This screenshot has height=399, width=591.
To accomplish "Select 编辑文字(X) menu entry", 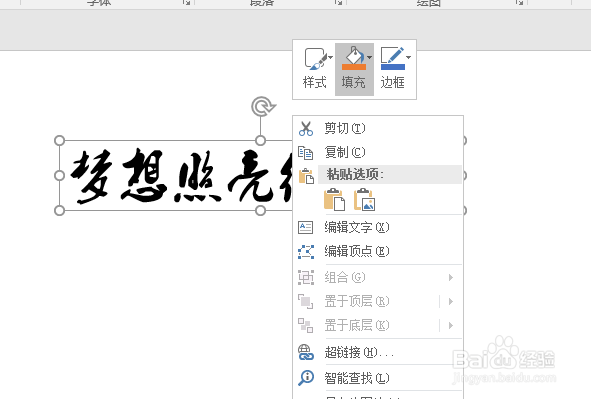I will pos(378,227).
